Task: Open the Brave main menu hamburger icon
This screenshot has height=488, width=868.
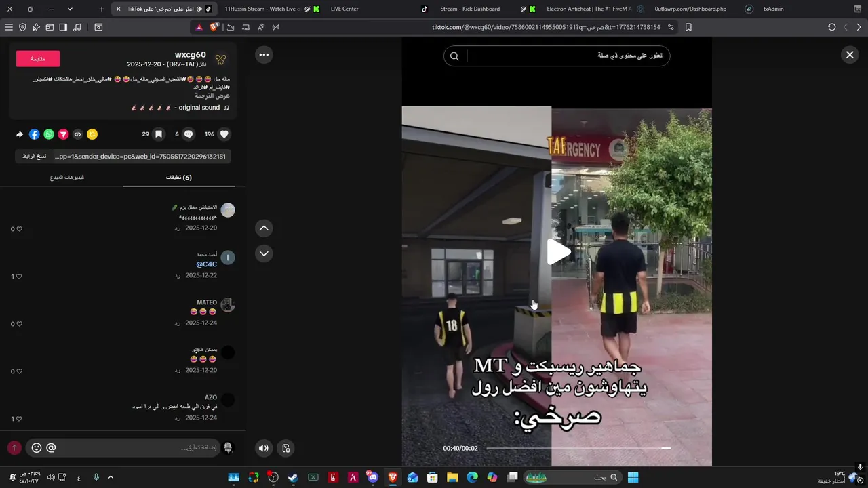Action: (9, 27)
